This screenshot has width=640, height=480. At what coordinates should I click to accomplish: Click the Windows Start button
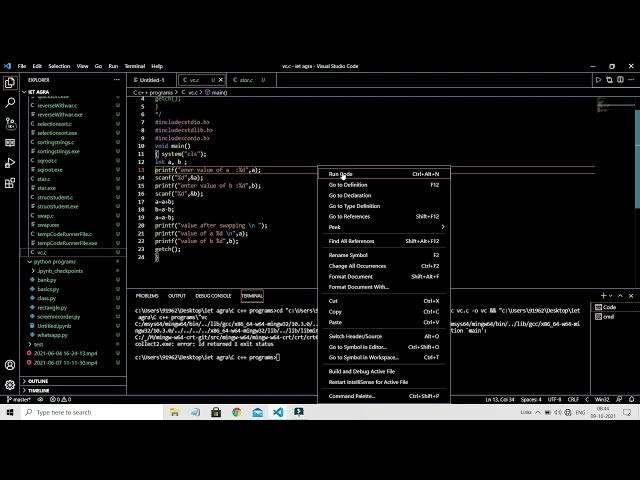pyautogui.click(x=10, y=412)
